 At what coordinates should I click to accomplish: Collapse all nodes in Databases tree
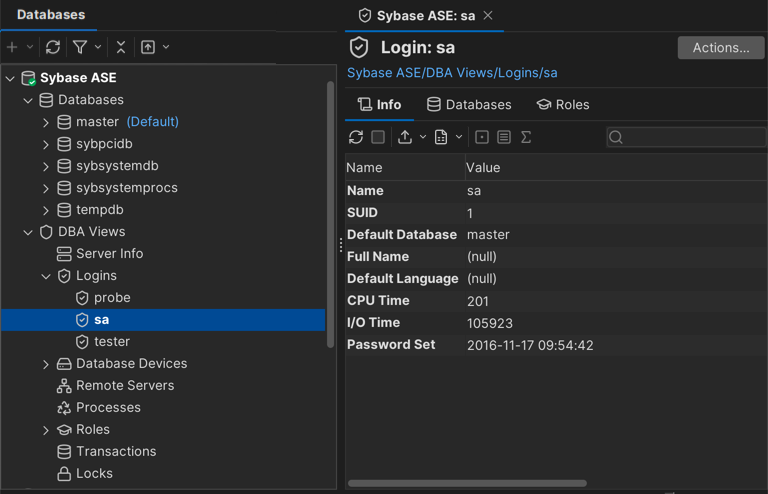[x=121, y=47]
